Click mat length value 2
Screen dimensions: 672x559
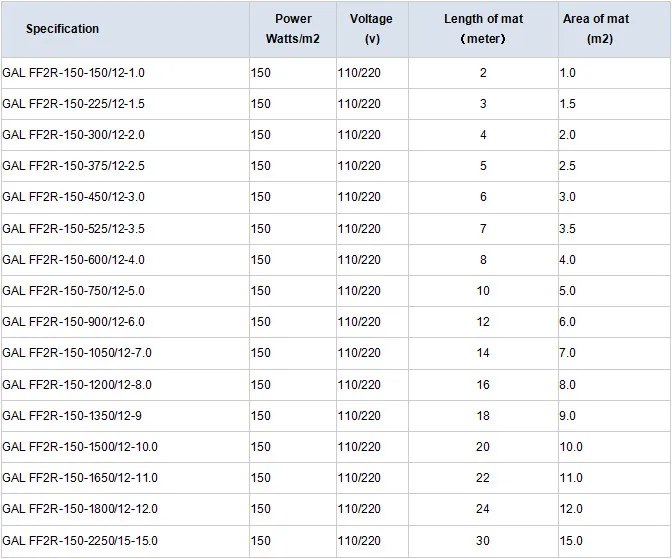pyautogui.click(x=483, y=73)
